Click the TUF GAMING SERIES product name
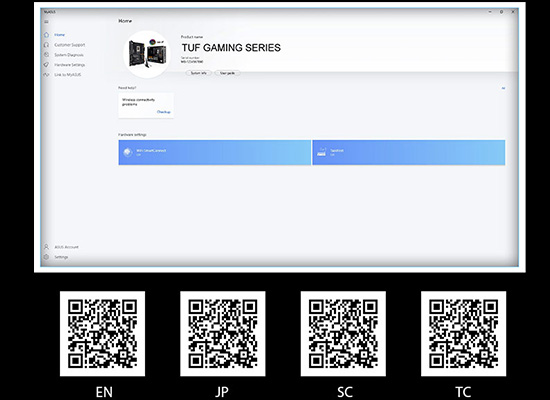The height and width of the screenshot is (400, 550). (231, 48)
